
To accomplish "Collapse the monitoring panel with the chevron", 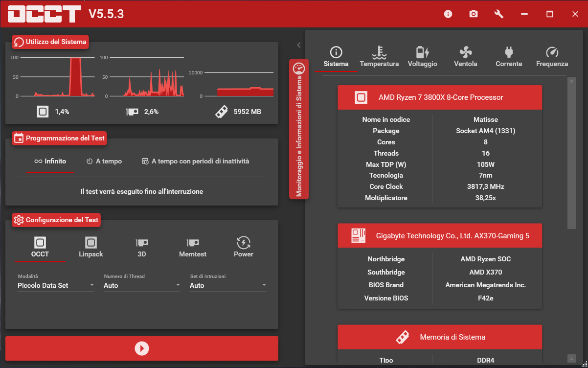I will (299, 45).
